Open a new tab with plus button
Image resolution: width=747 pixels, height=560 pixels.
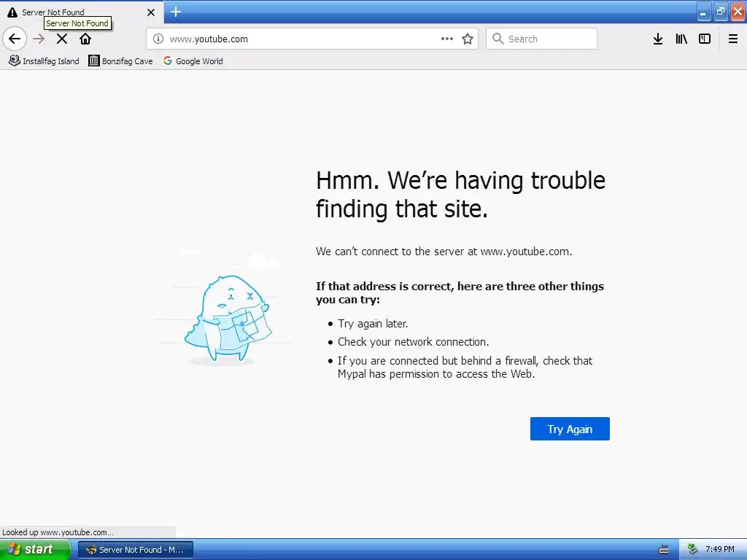pos(176,12)
